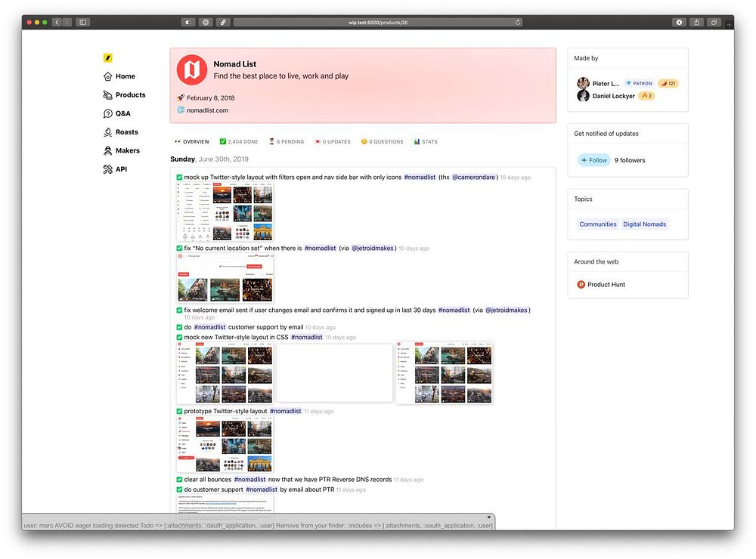Open screenshot thumbnail under mock up Twitter-style layout

point(225,212)
